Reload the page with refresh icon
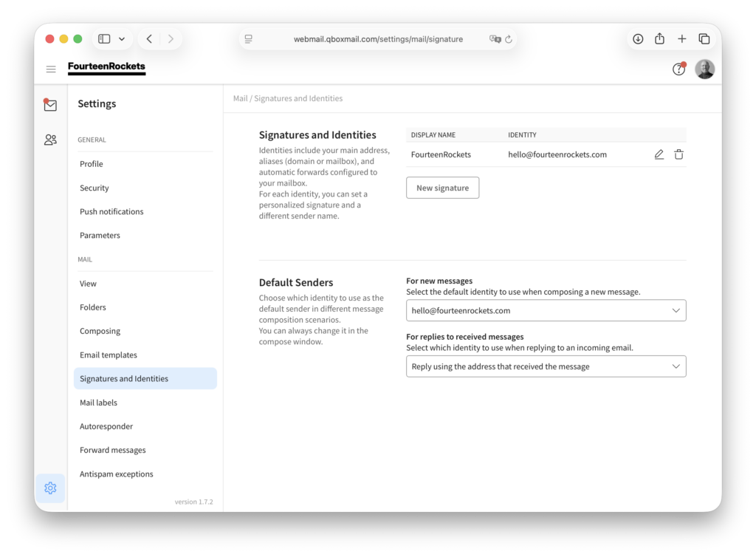Viewport: 756px width, 557px height. (509, 39)
